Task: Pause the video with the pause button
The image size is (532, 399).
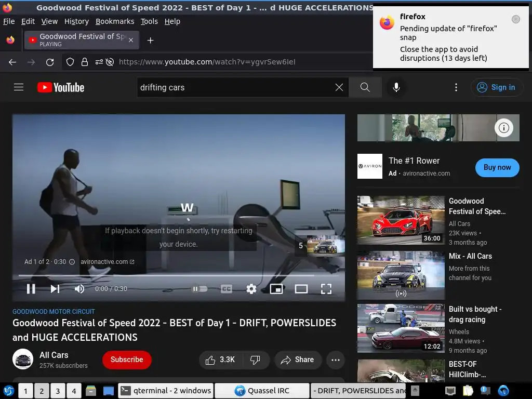Action: tap(31, 289)
